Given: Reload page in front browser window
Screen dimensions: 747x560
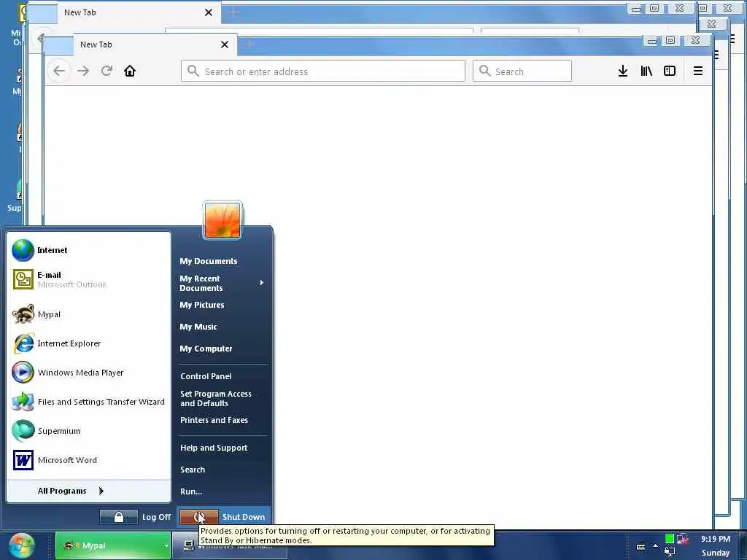Looking at the screenshot, I should coord(107,71).
